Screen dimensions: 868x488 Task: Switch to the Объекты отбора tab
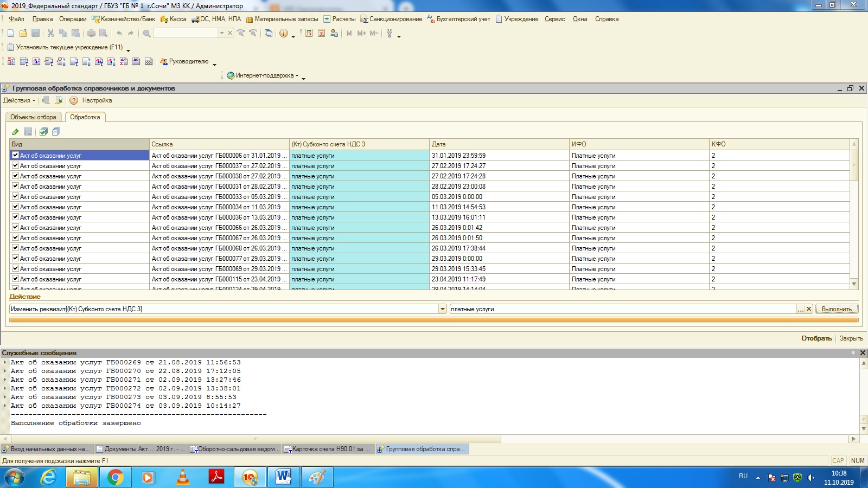click(x=33, y=117)
